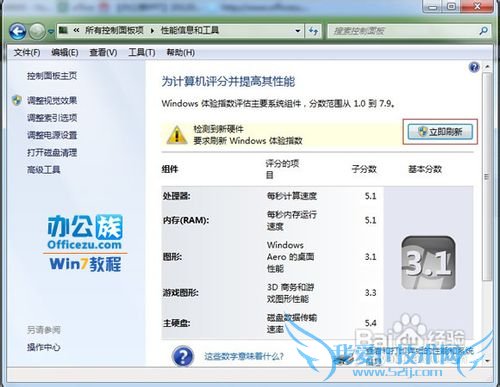Expand the address bar history dropdown
Image resolution: width=500 pixels, height=387 pixels.
point(298,31)
